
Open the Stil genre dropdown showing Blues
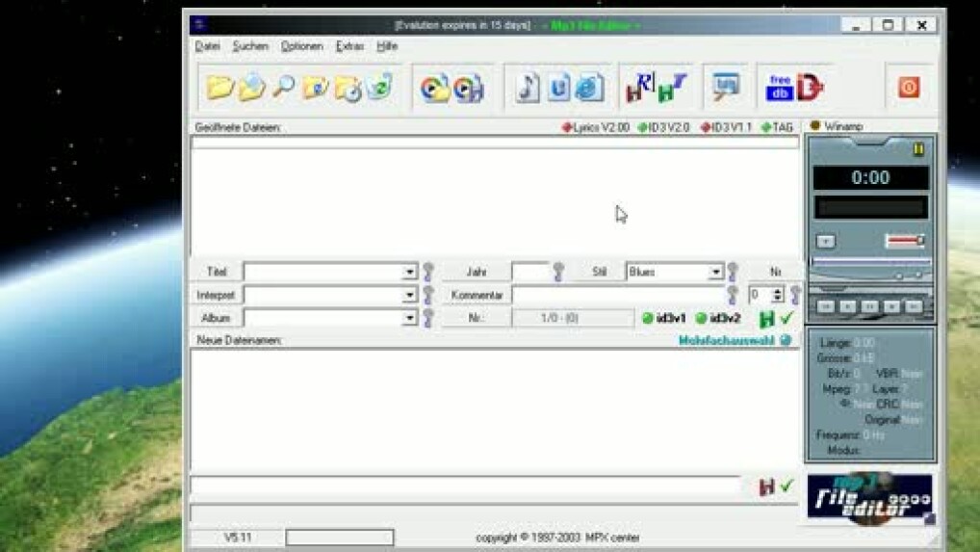point(715,273)
